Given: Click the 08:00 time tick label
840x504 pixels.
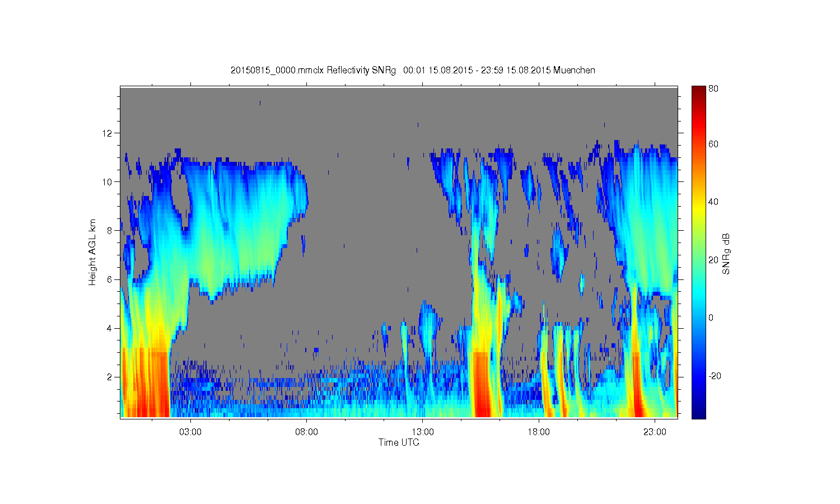Looking at the screenshot, I should pos(307,432).
